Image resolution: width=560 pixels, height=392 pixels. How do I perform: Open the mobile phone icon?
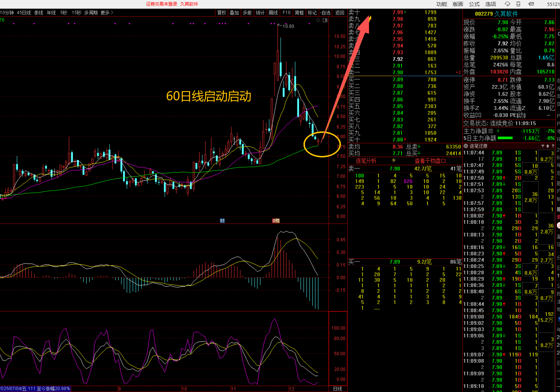click(x=518, y=4)
